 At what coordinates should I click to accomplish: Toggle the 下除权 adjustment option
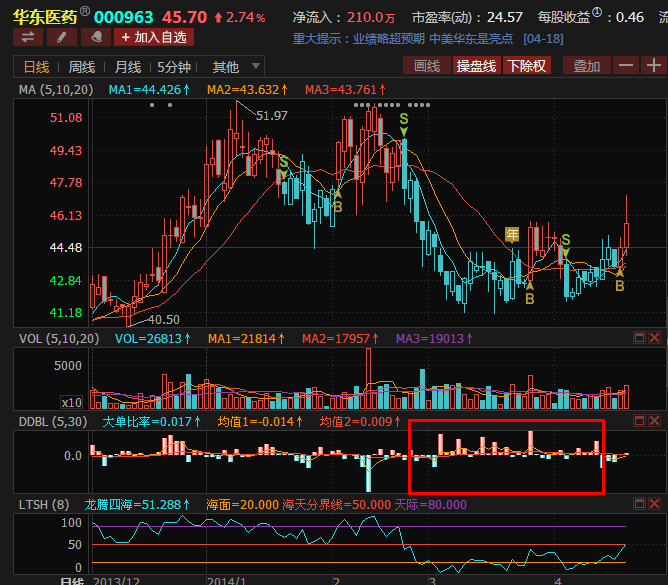point(526,66)
